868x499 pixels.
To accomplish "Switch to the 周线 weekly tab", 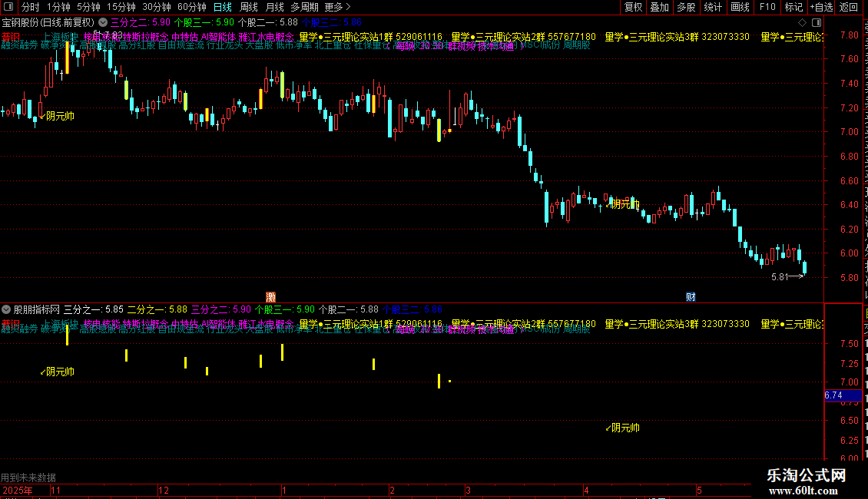I will (x=249, y=7).
